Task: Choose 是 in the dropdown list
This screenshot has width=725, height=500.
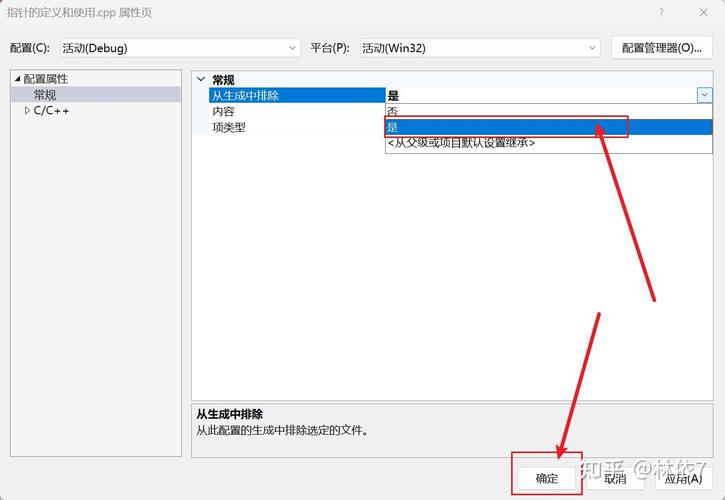Action: 548,127
